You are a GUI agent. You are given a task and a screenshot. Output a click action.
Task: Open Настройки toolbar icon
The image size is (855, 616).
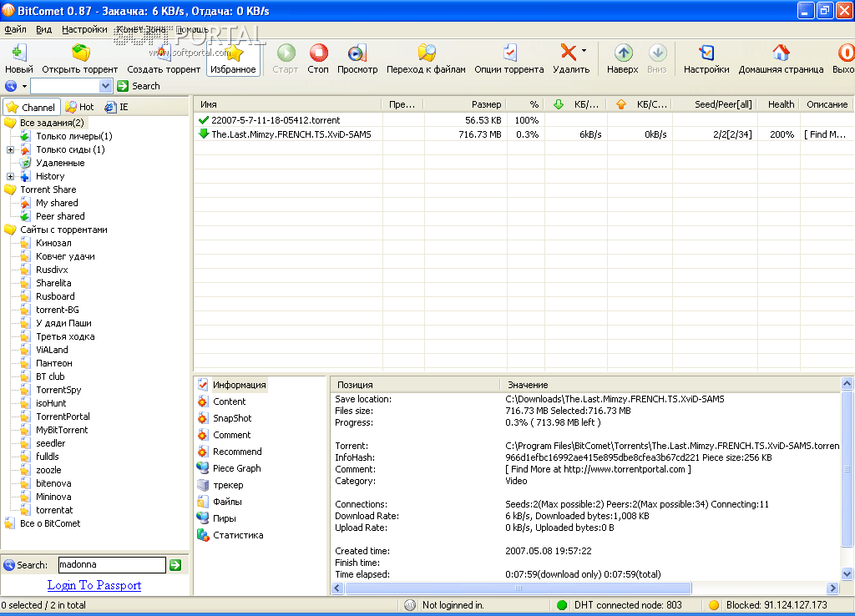tap(706, 53)
